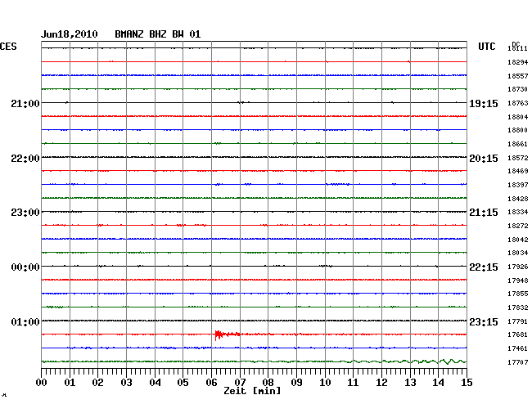The image size is (532, 404).
Task: Pick the DC value "18572"
Action: [518, 158]
